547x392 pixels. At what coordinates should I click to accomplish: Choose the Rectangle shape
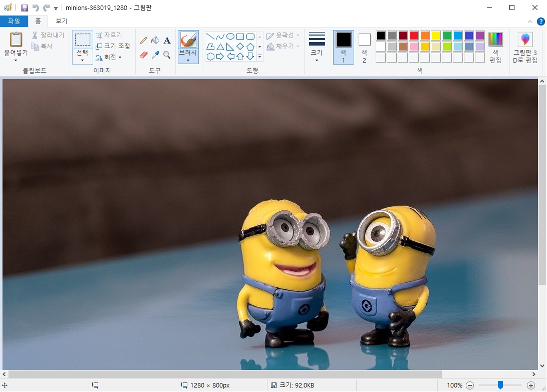click(240, 36)
